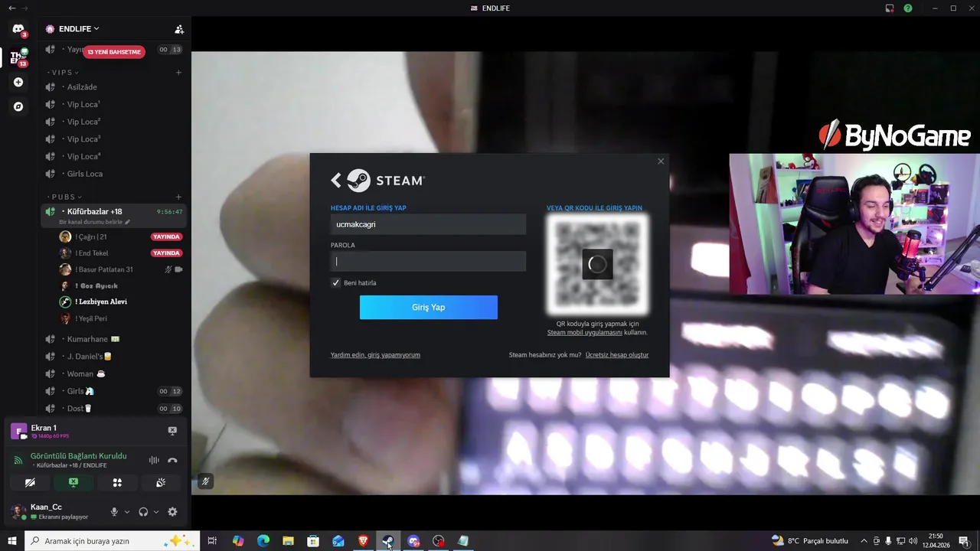This screenshot has height=551, width=980.
Task: Open invite people icon next to ENDLIFE header
Action: [x=179, y=29]
